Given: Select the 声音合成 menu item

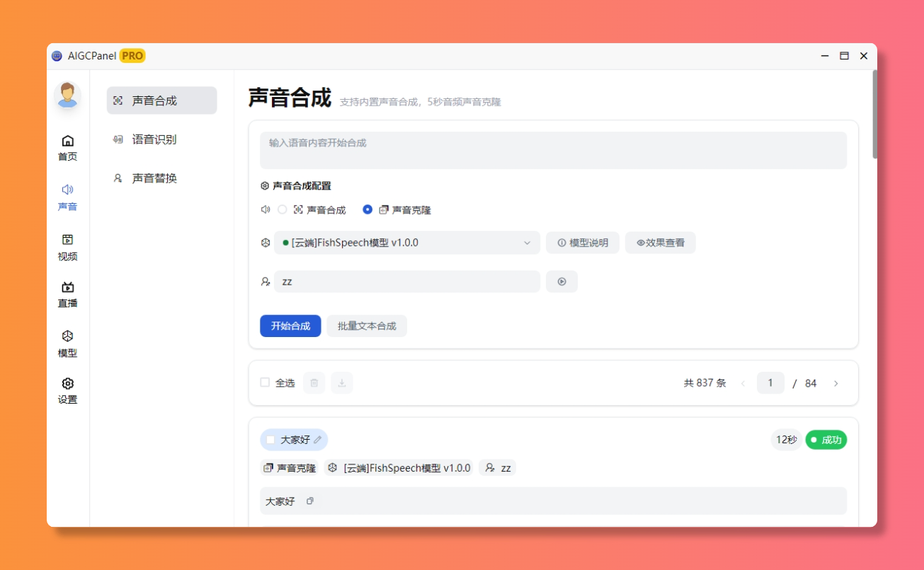Looking at the screenshot, I should (x=161, y=101).
